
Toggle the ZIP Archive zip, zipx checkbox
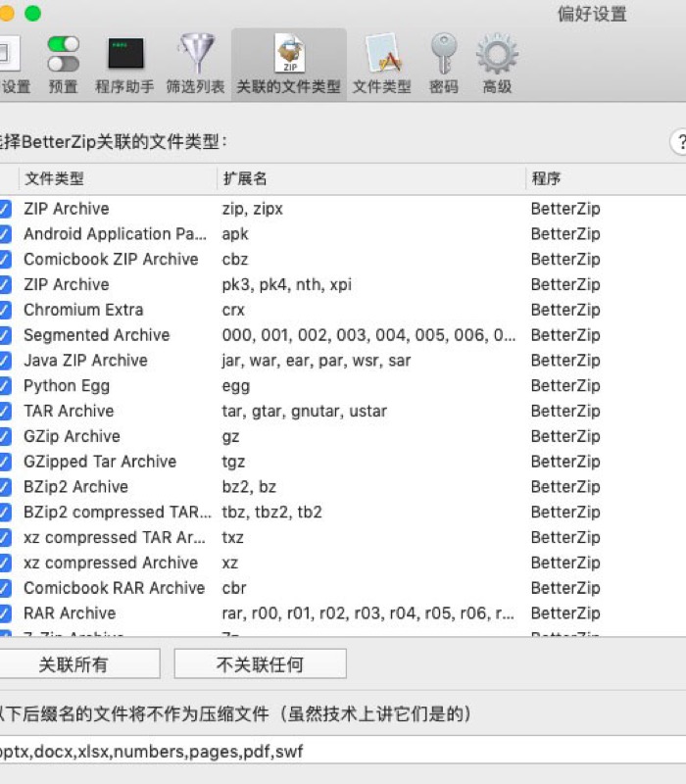click(x=5, y=209)
